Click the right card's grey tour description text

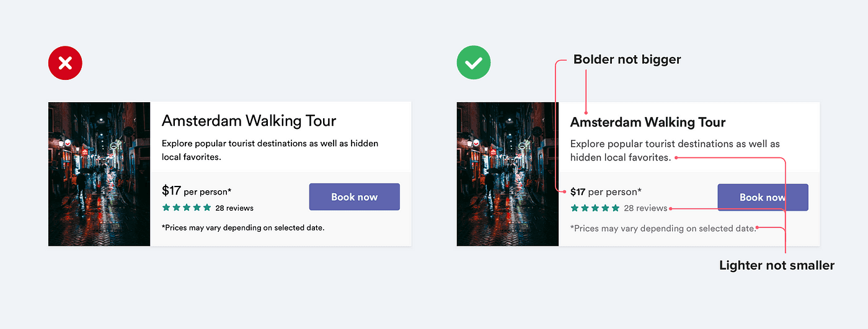(675, 151)
